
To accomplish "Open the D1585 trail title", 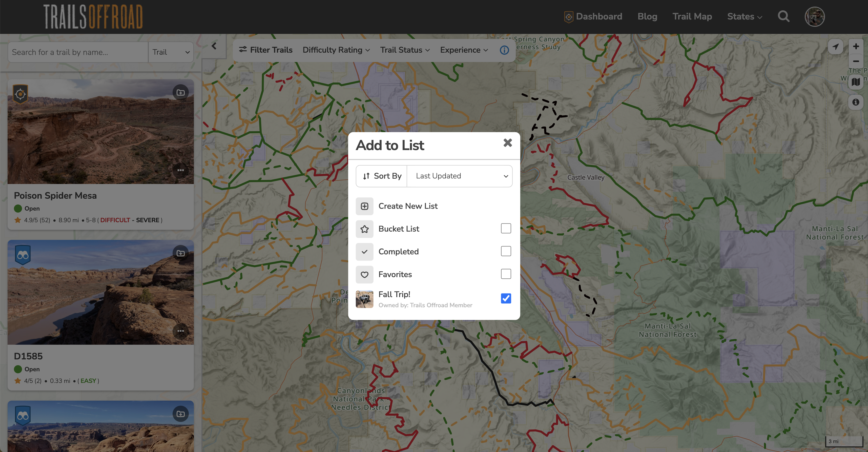I will point(28,356).
